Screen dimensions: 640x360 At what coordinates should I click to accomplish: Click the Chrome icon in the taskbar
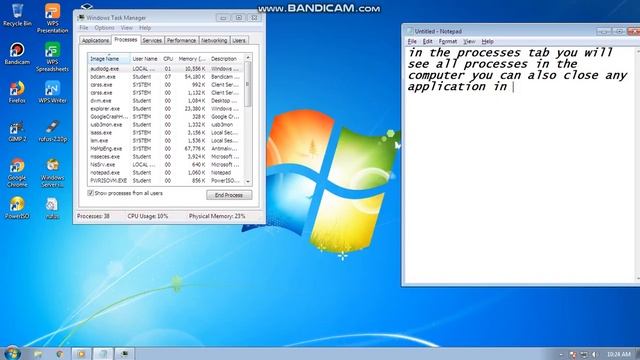click(60, 354)
